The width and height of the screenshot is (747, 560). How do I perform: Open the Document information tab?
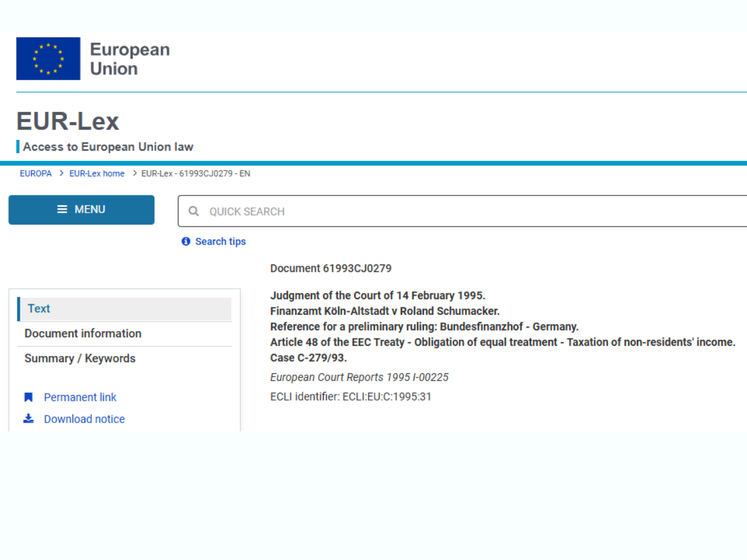click(x=83, y=334)
